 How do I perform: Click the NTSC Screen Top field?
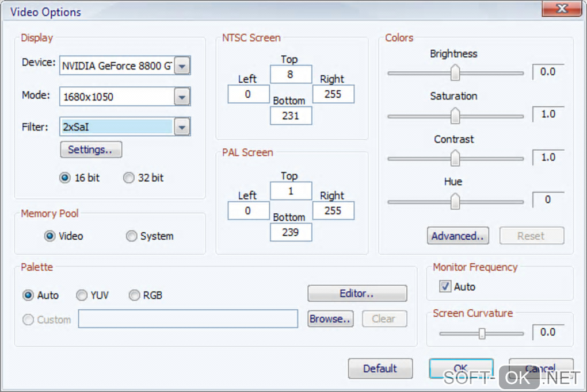click(x=291, y=74)
